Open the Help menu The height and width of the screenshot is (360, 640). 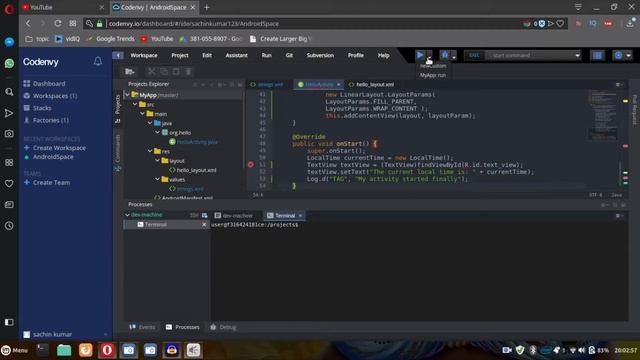[x=383, y=55]
